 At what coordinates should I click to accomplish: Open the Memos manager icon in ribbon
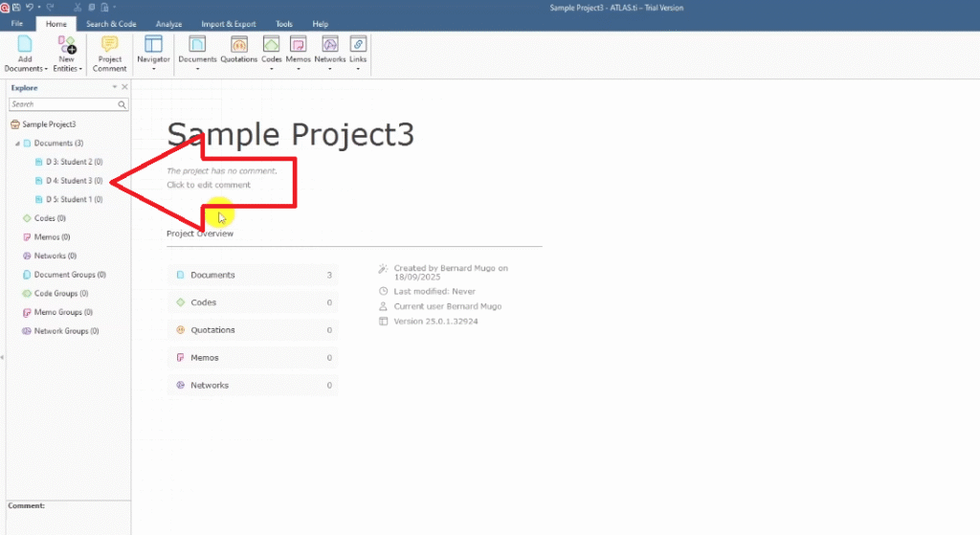298,44
